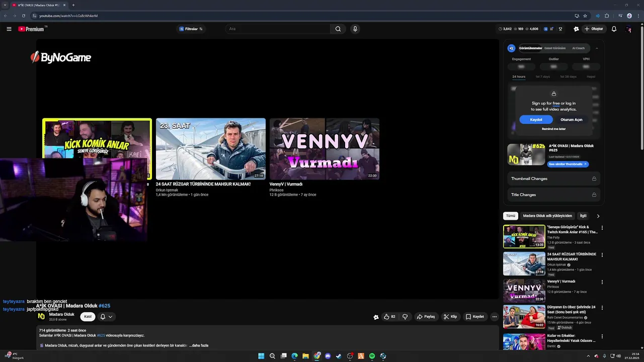This screenshot has width=644, height=362.
Task: Expand the Thumbnail Changes section
Action: click(x=553, y=178)
